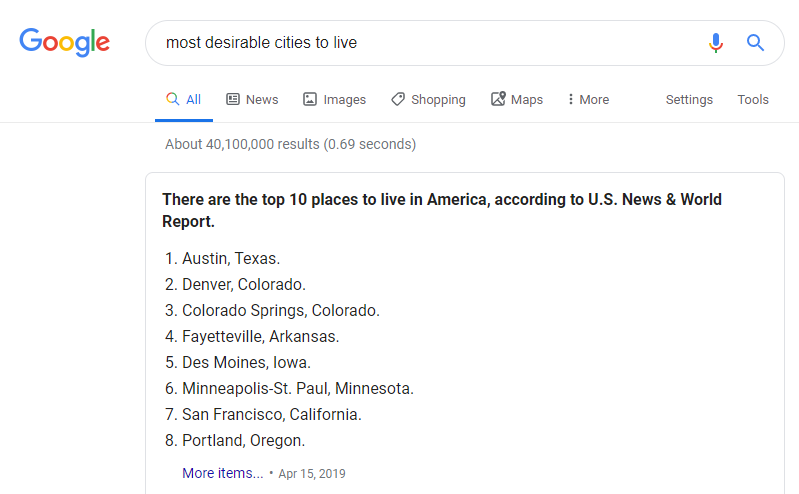
Task: Open the Tools options
Action: point(753,99)
